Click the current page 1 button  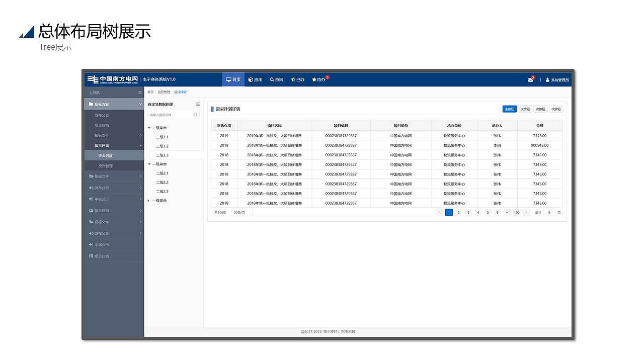pyautogui.click(x=449, y=212)
